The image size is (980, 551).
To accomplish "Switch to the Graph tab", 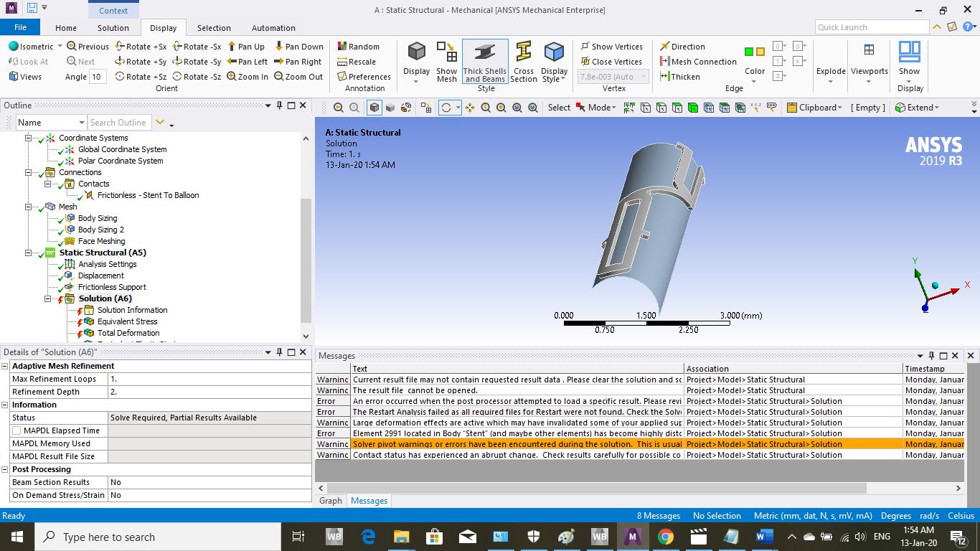I will (330, 501).
